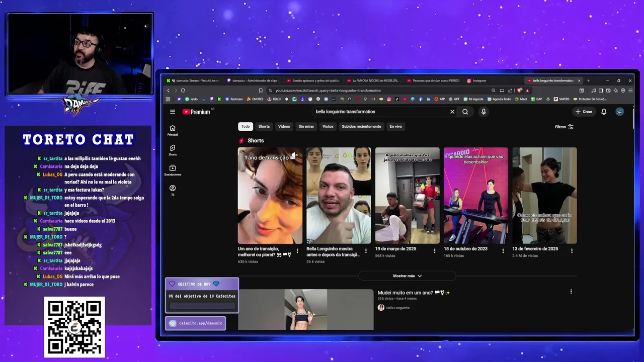Screen dimensions: 644x362
Task: Bookmark this page with bookmark icon
Action: pos(261,90)
